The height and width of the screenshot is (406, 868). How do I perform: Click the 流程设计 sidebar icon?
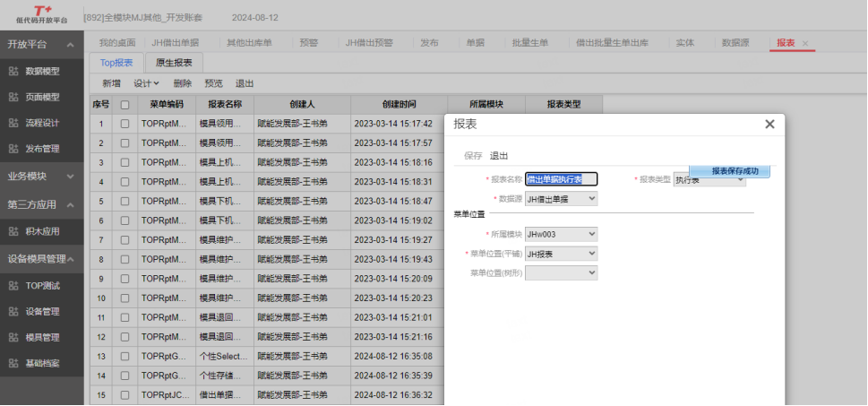(x=13, y=123)
